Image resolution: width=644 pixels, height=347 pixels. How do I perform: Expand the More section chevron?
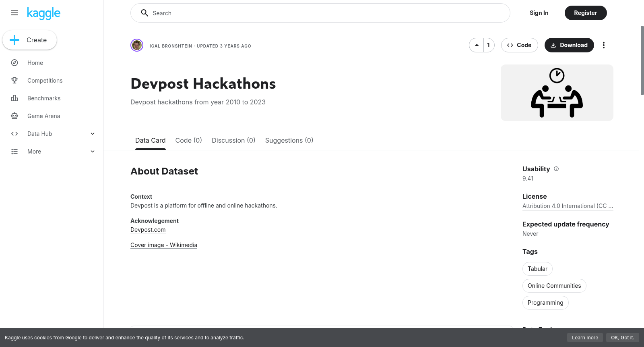(x=93, y=152)
